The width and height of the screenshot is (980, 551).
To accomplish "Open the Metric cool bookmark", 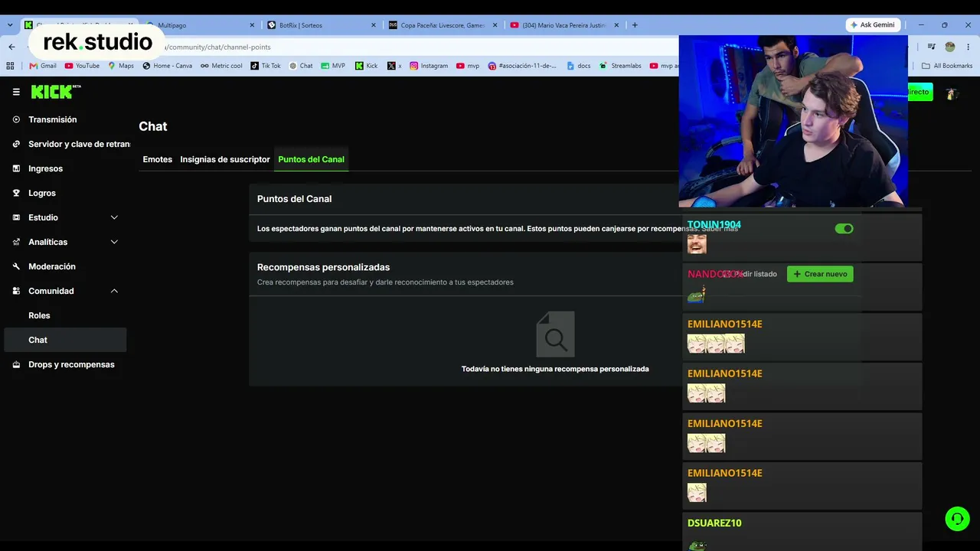I will [x=221, y=66].
